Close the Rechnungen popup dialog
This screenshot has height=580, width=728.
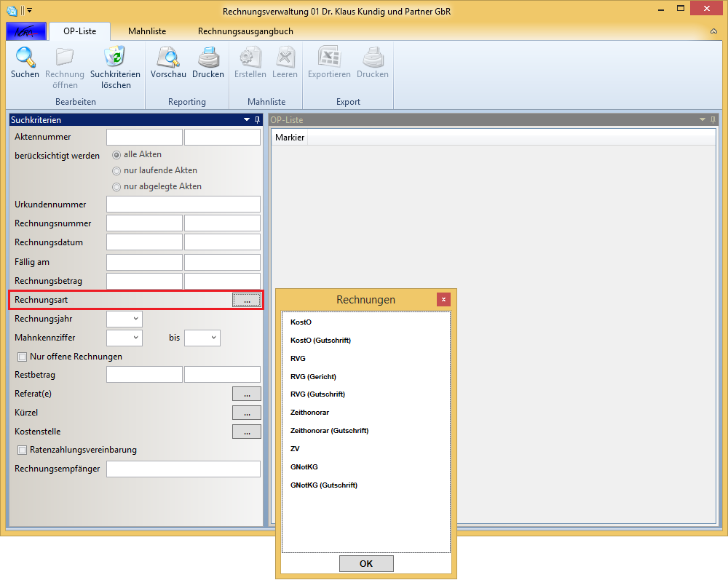(443, 299)
